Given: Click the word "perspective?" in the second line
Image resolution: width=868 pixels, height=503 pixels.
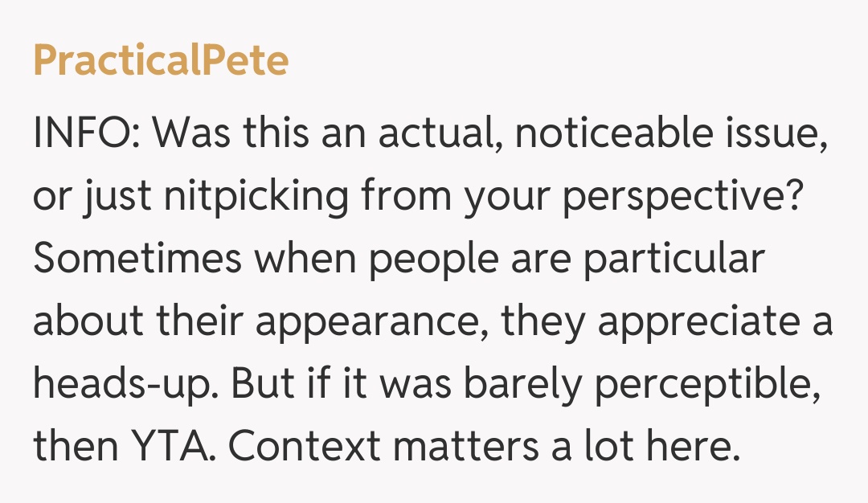Looking at the screenshot, I should coord(682,197).
